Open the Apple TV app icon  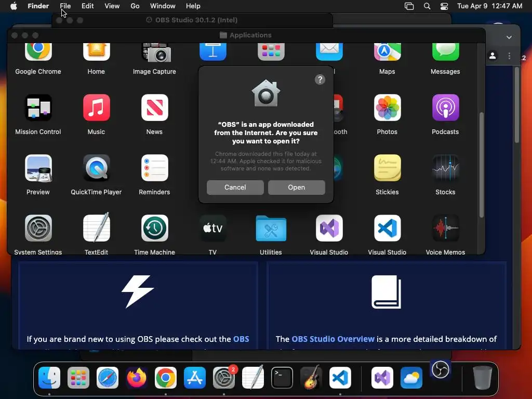coord(212,228)
